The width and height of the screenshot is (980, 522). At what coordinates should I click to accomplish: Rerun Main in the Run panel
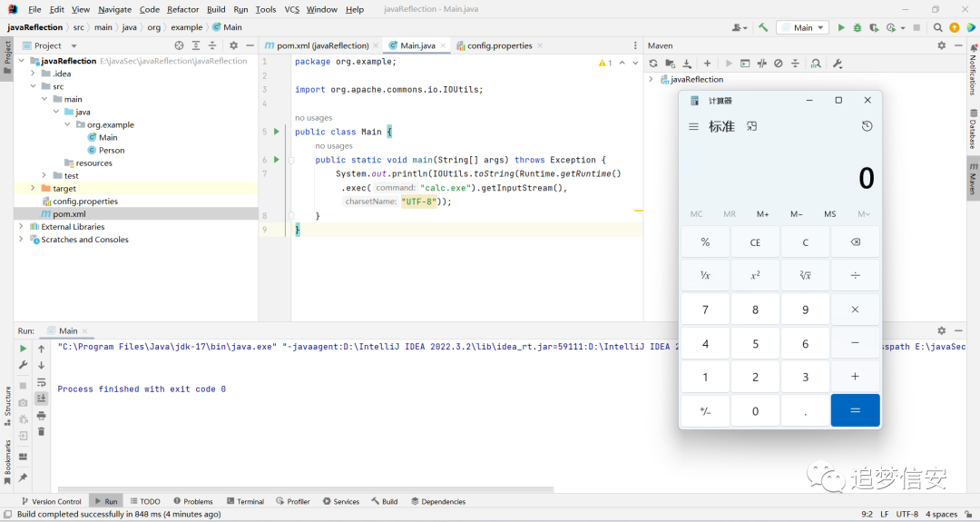pos(23,349)
